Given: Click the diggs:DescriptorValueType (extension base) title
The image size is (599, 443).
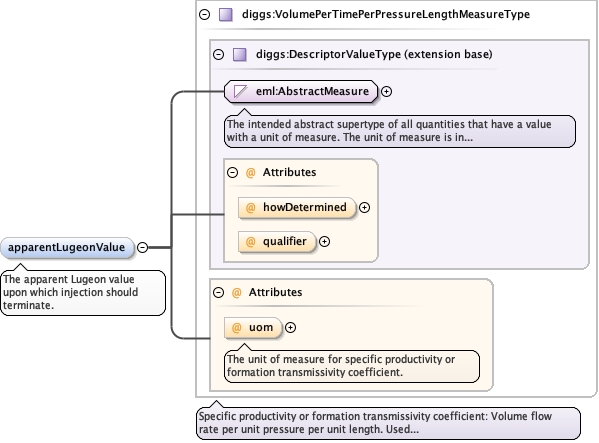Looking at the screenshot, I should point(374,54).
